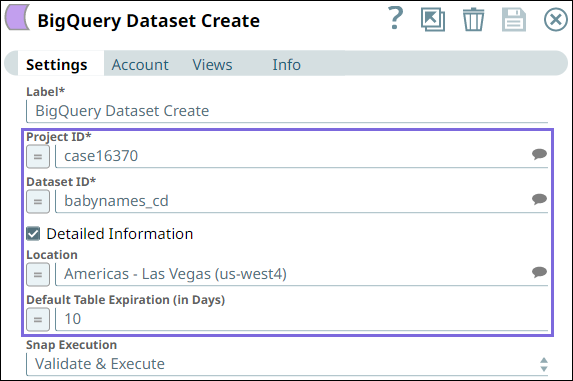The image size is (573, 381).
Task: Close the BigQuery Dataset Create dialog
Action: [x=556, y=20]
